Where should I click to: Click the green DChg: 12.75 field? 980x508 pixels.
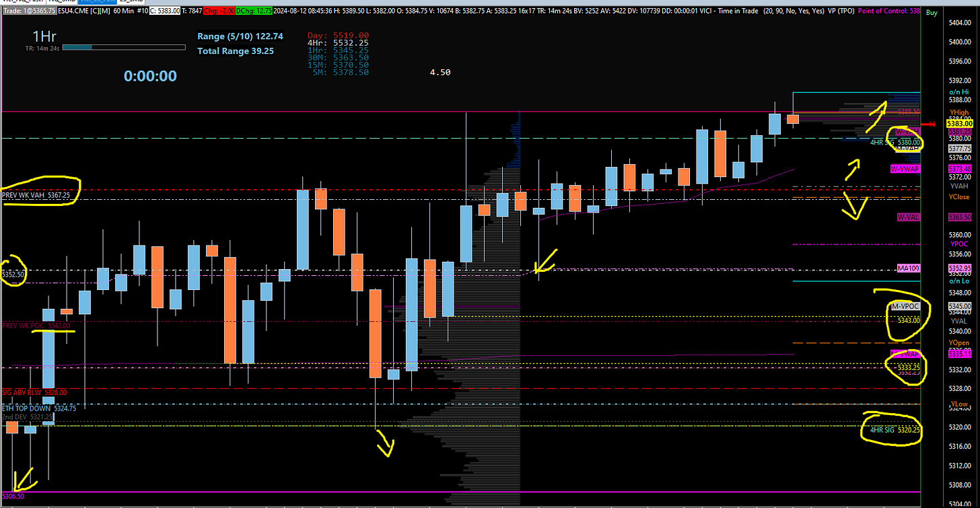click(x=254, y=11)
